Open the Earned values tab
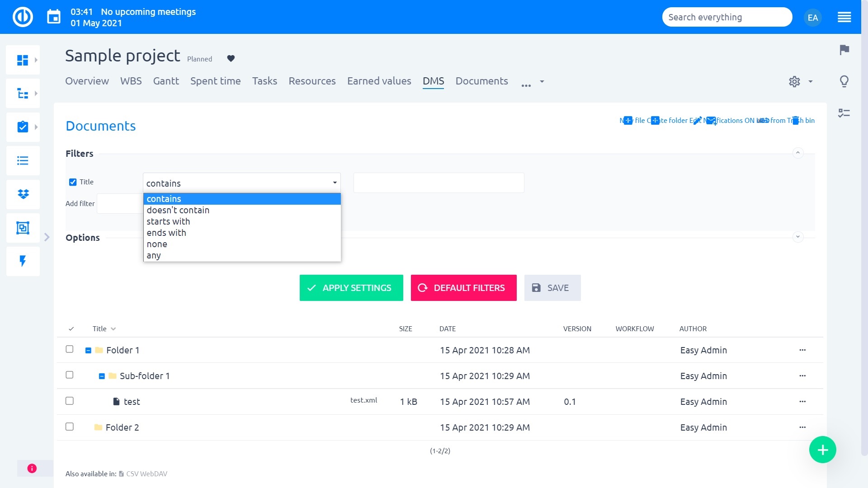Screen dimensions: 868x488 (x=379, y=81)
